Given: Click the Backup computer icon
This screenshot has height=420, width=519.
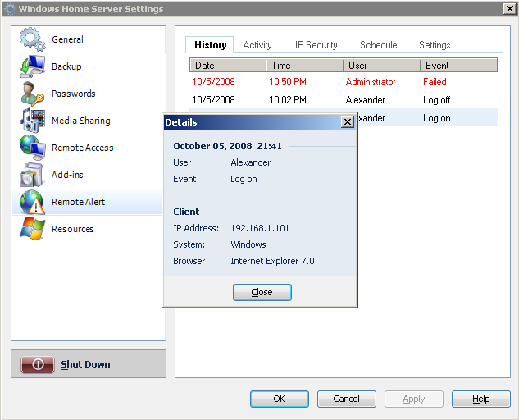Looking at the screenshot, I should point(32,66).
